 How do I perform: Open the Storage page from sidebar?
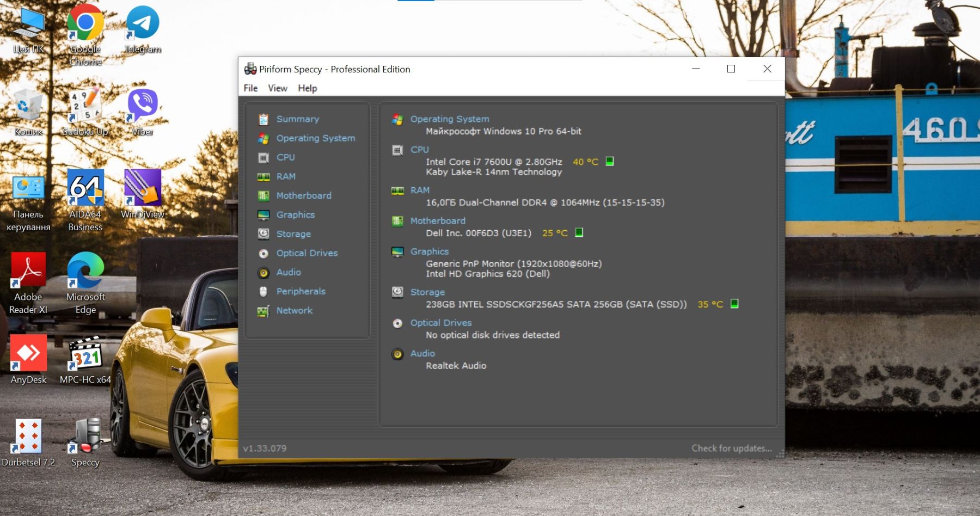click(293, 234)
